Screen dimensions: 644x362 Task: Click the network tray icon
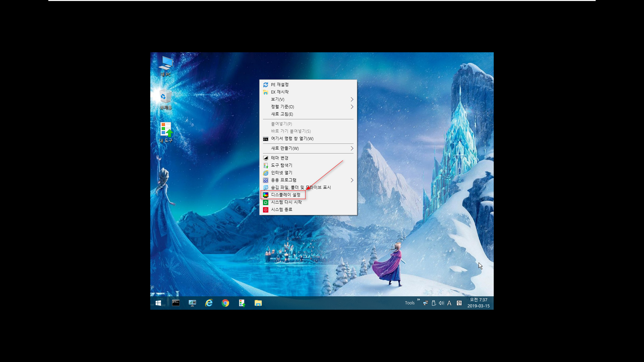(x=425, y=303)
